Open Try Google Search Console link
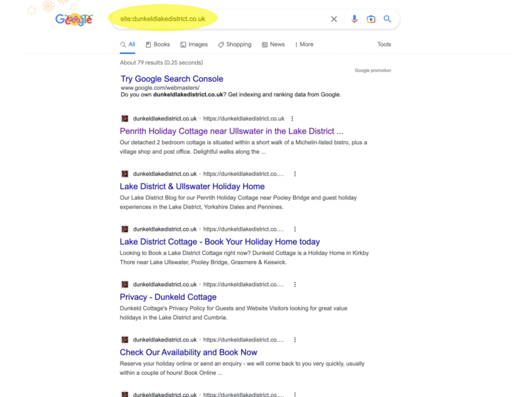This screenshot has width=532, height=397. point(172,79)
